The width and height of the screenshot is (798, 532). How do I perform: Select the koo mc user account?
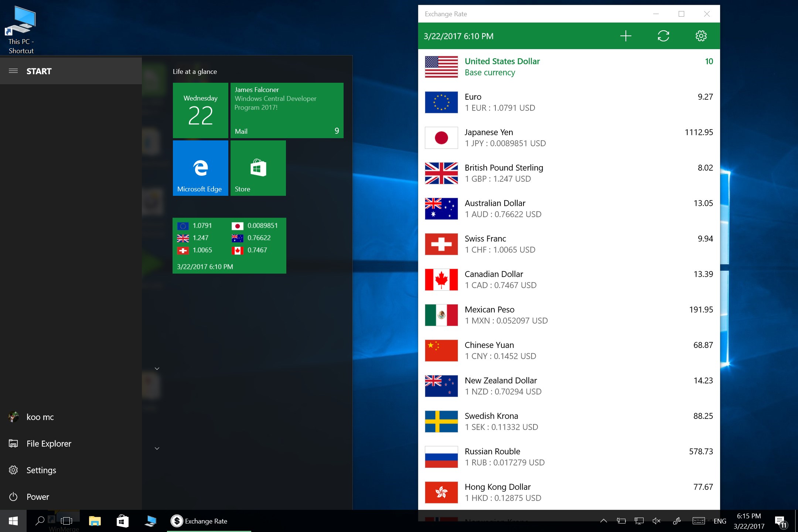coord(40,417)
